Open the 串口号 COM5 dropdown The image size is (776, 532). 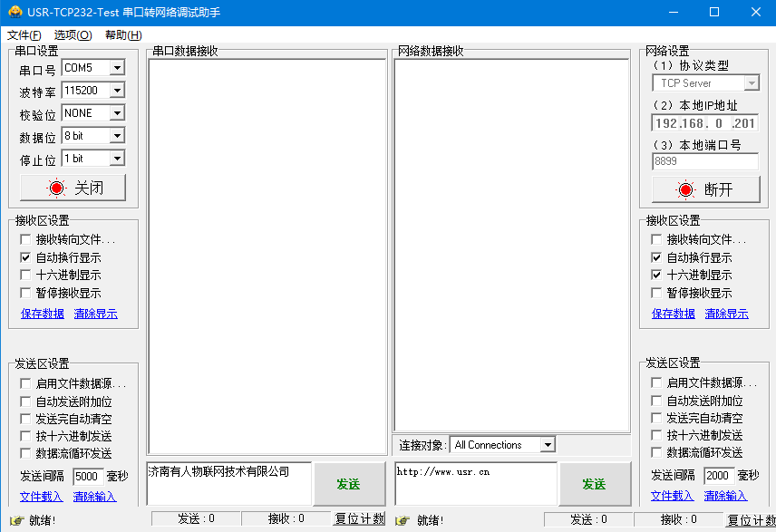click(x=116, y=68)
